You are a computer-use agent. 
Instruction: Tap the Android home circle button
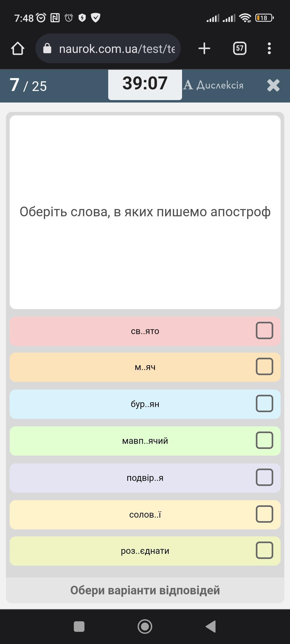(x=145, y=627)
